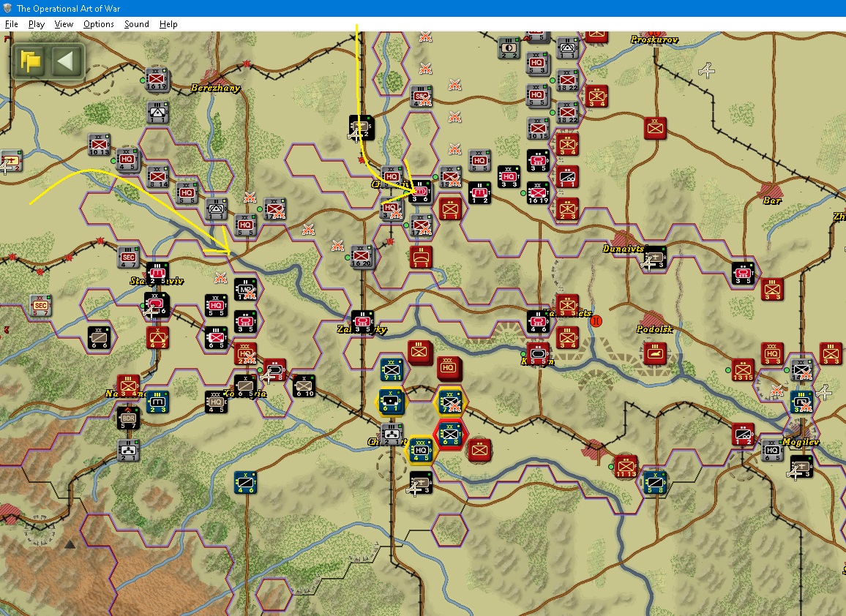Select blue XXX HQ unit 4-5
This screenshot has width=846, height=616.
(421, 451)
